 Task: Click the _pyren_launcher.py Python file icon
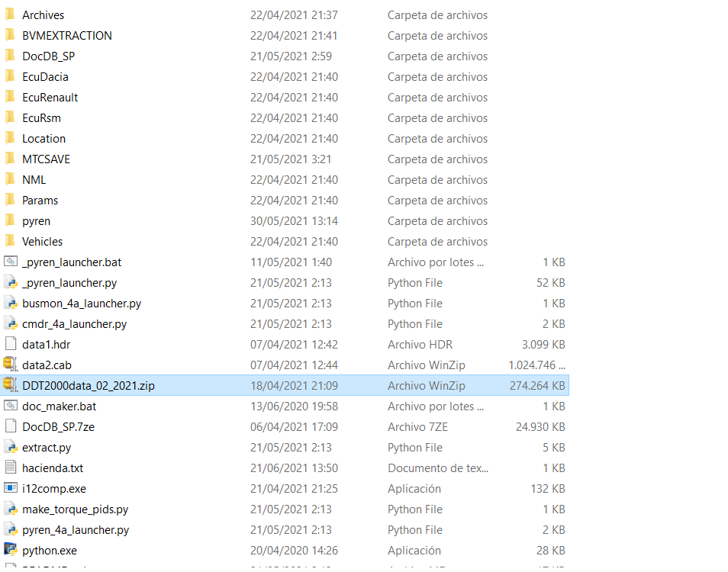[x=11, y=282]
